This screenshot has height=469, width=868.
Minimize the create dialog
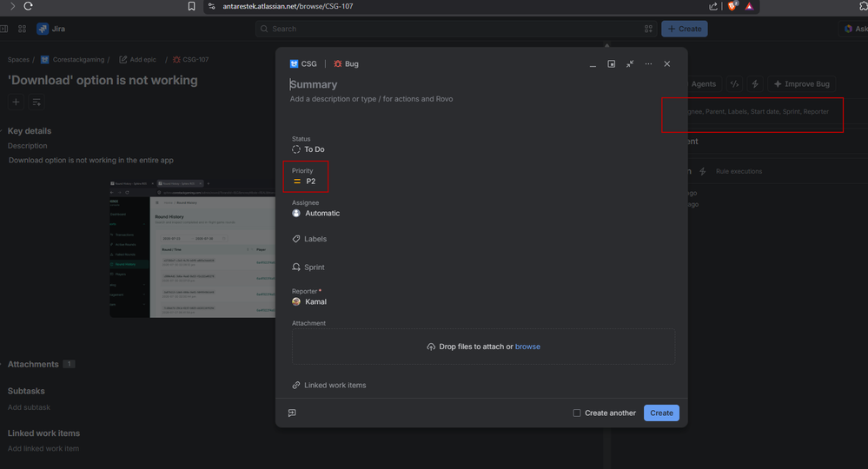[593, 64]
